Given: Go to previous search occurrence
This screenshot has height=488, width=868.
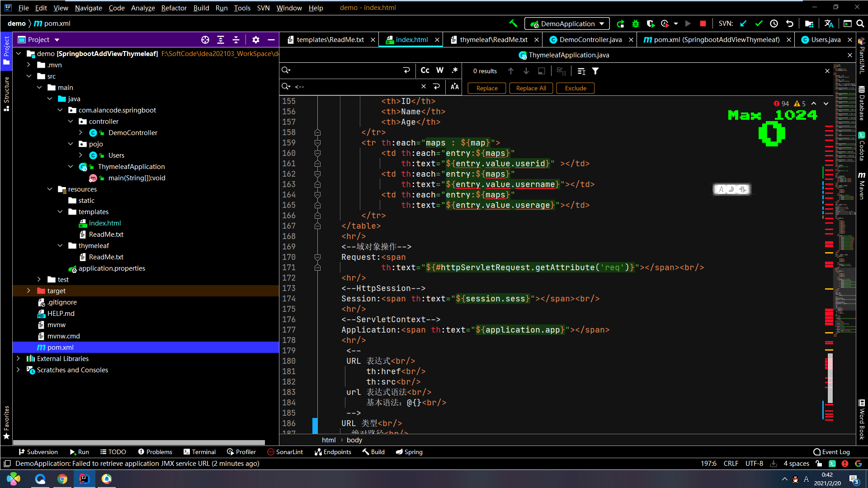Looking at the screenshot, I should pos(511,71).
